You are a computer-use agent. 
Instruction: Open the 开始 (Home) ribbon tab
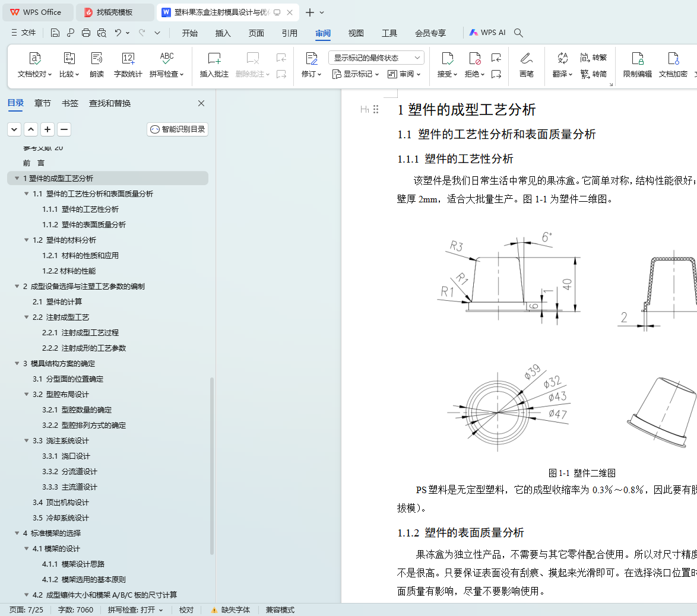tap(190, 33)
